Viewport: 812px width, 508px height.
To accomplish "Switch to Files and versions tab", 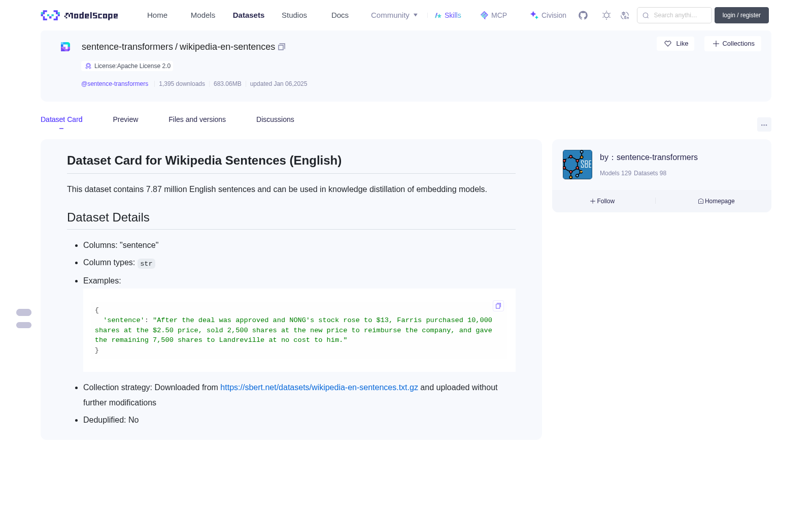I will click(x=197, y=119).
